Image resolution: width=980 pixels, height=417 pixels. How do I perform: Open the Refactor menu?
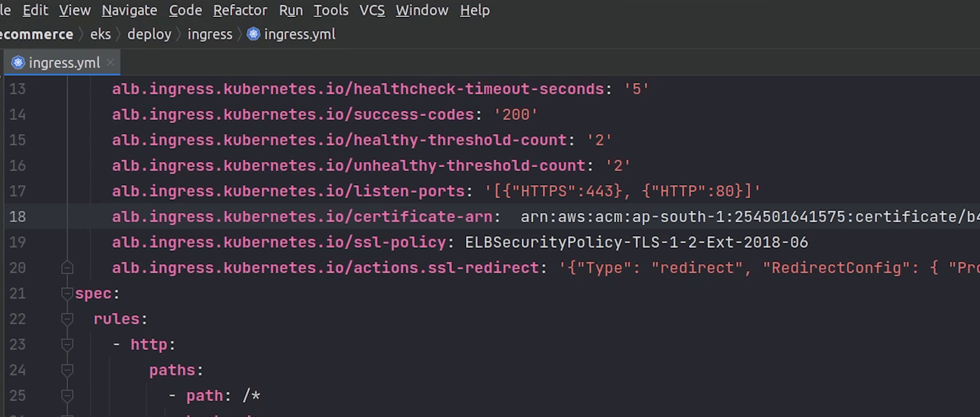click(x=240, y=10)
